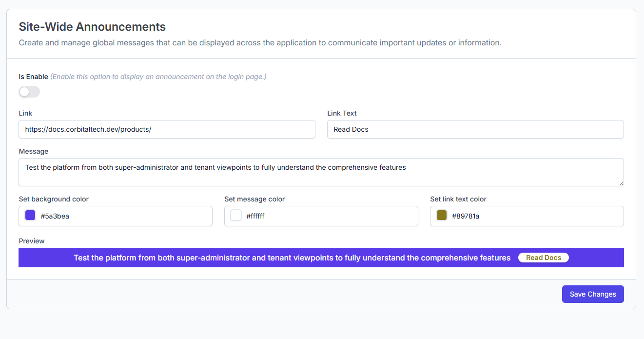Click inside the Message textarea
The height and width of the screenshot is (339, 644).
(x=321, y=172)
